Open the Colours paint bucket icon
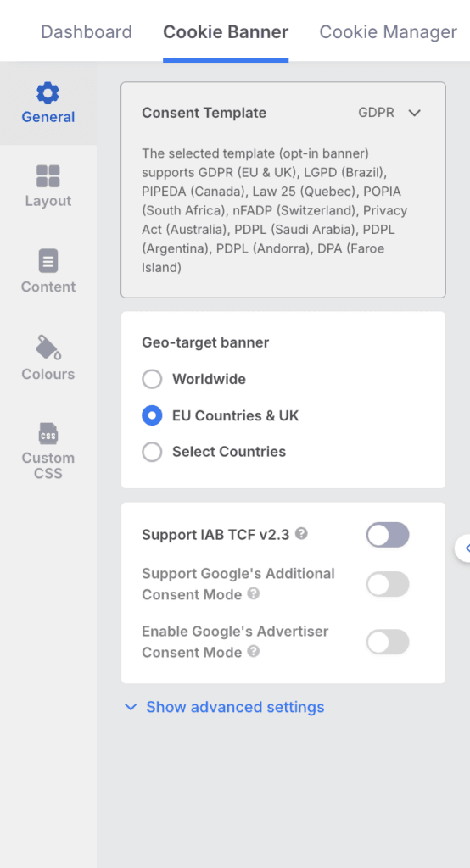470x868 pixels. 48,347
